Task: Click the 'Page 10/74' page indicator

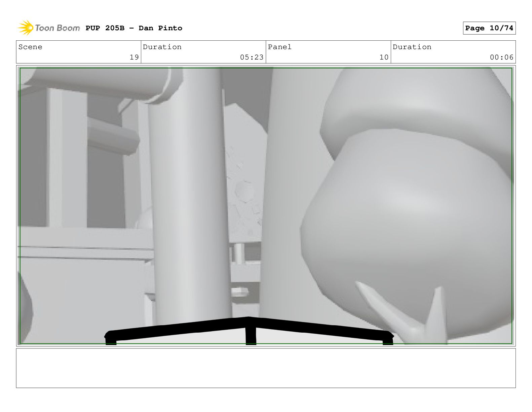Action: point(489,28)
